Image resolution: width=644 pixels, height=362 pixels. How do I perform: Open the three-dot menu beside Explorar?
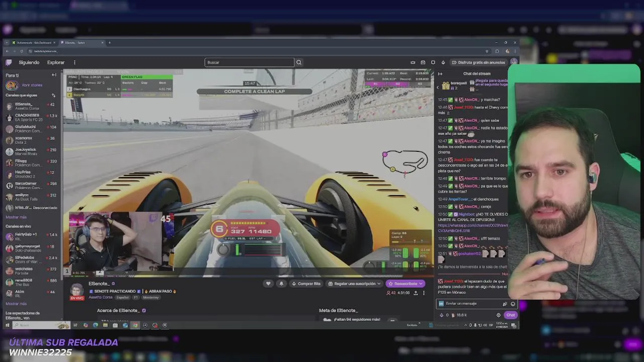[x=74, y=62]
